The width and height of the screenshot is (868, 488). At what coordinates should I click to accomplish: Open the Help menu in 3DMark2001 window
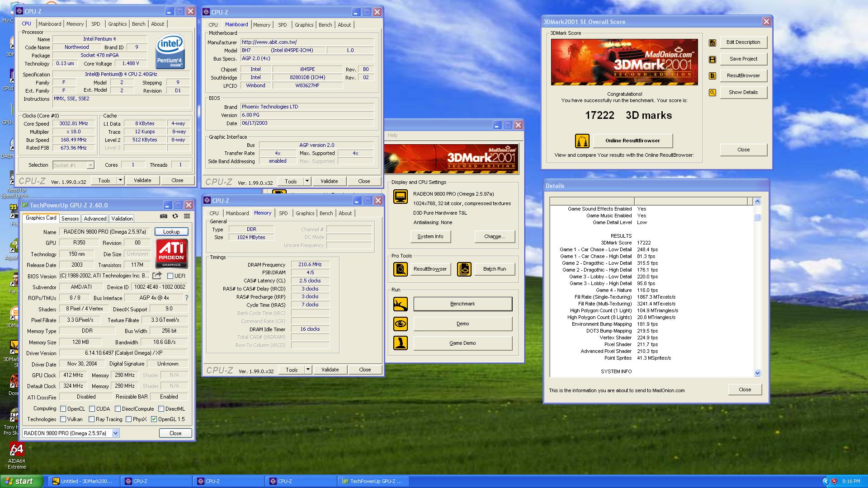392,135
